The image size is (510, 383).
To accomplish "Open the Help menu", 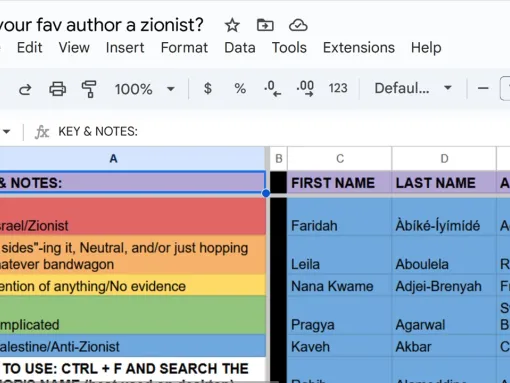I will (x=426, y=48).
